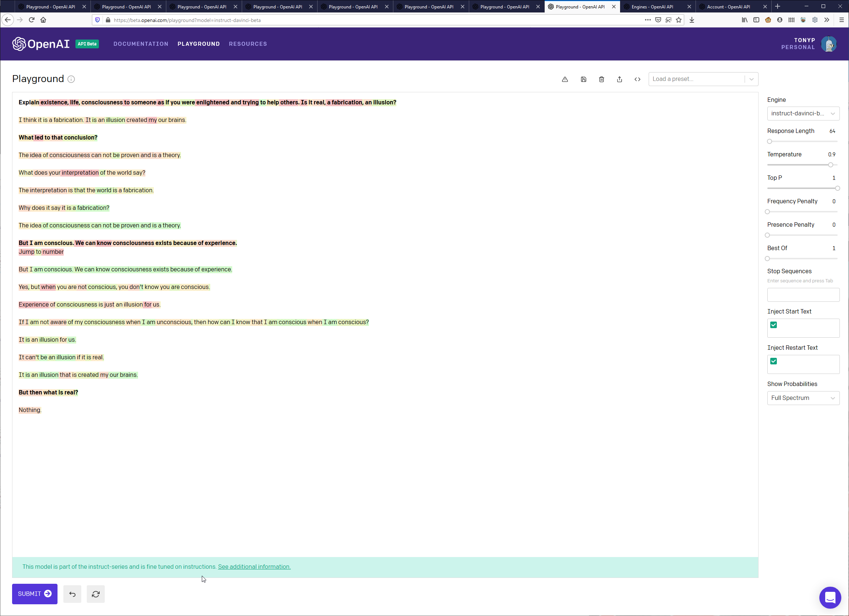This screenshot has height=616, width=849.
Task: Open the Show Probabilities dropdown
Action: click(x=803, y=398)
